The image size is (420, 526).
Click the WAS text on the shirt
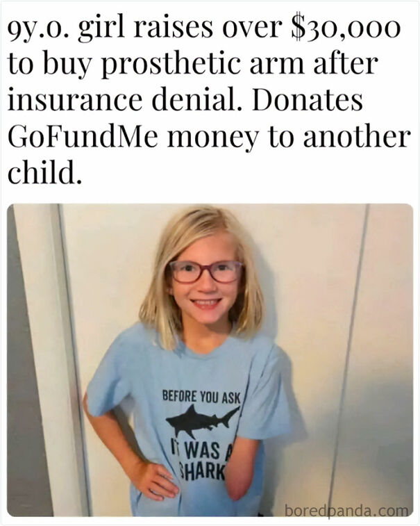(203, 451)
